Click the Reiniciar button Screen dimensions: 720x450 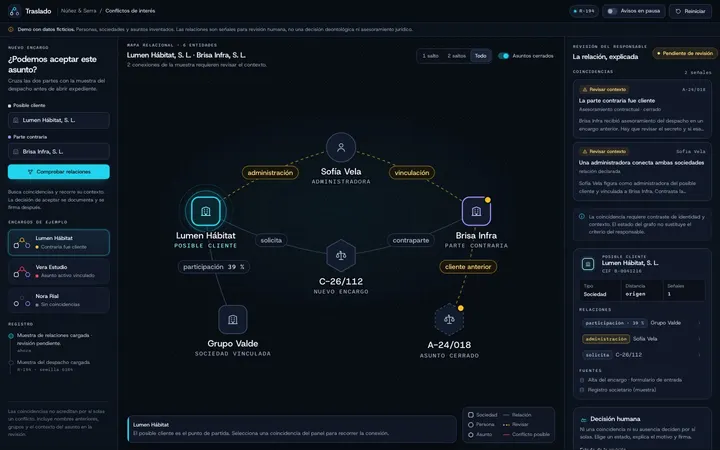[690, 11]
